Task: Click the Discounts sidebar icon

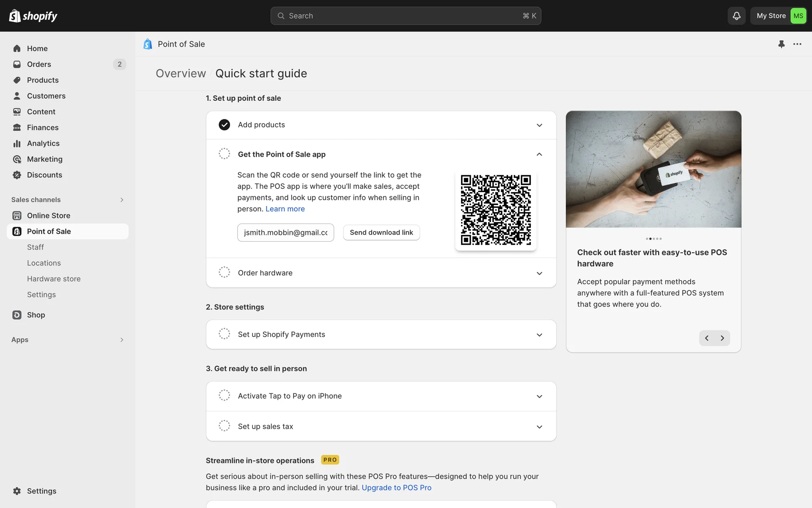Action: (17, 175)
